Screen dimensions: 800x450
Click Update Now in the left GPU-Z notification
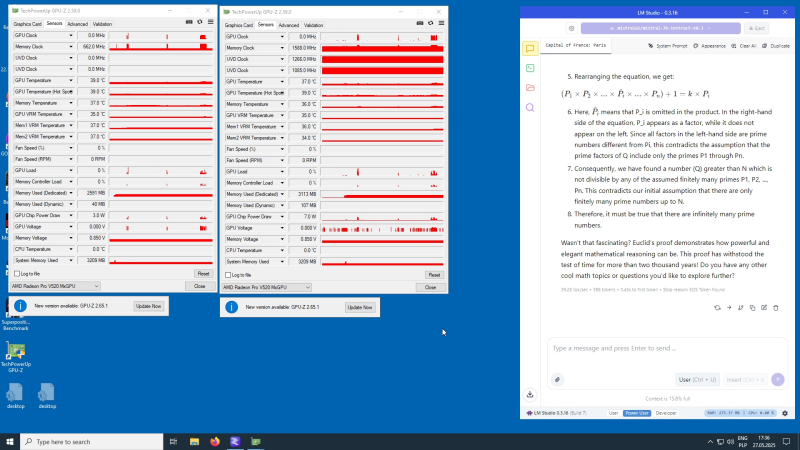pyautogui.click(x=148, y=306)
